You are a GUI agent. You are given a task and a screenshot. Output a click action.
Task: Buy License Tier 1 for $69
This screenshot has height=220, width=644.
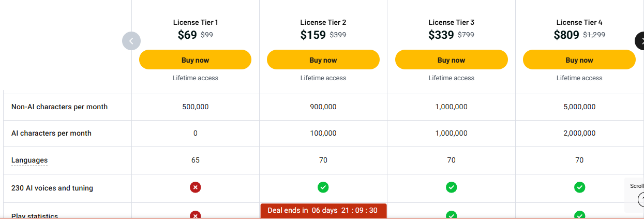(x=195, y=60)
